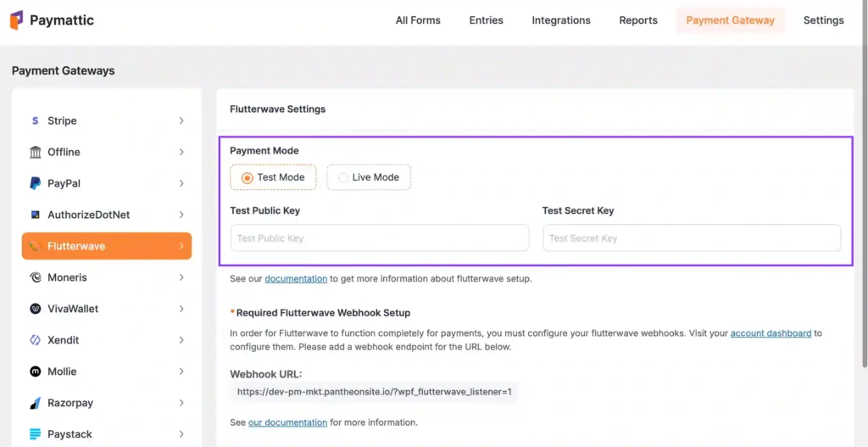Expand the PayPal row chevron

[x=181, y=183]
